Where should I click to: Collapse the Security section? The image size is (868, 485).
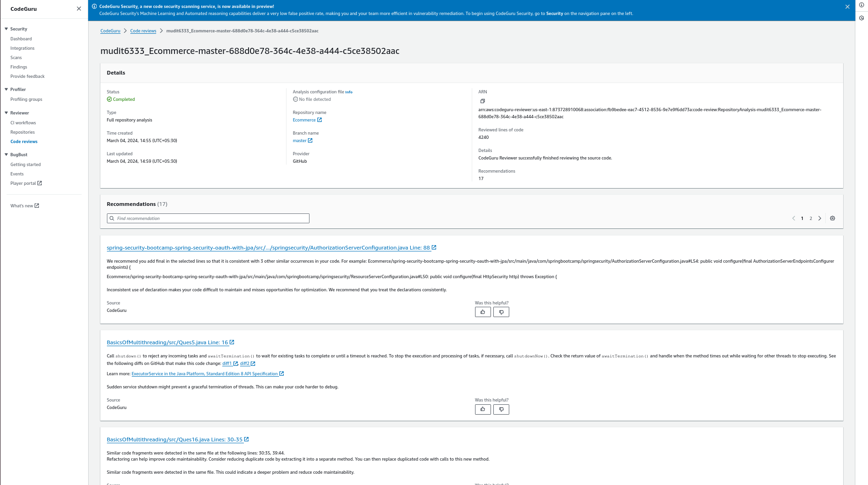point(7,29)
